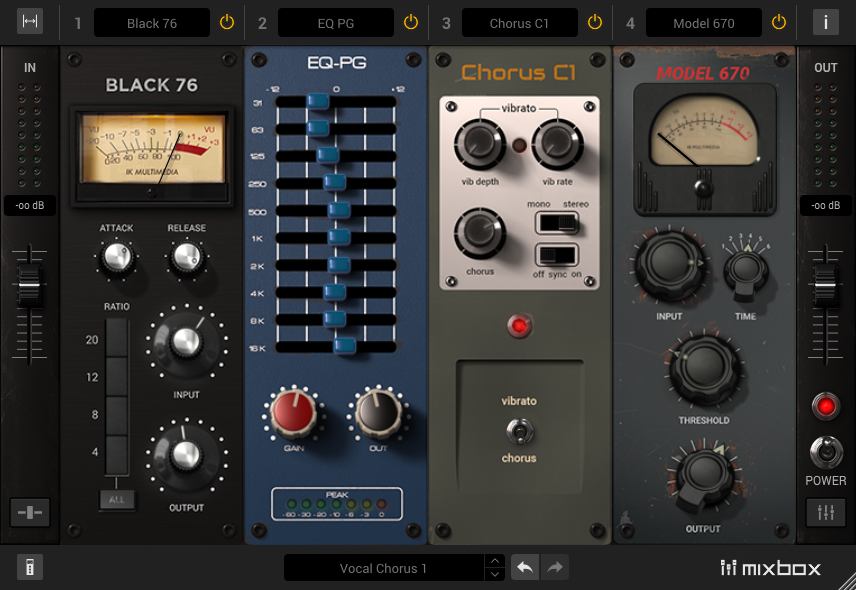The width and height of the screenshot is (856, 590).
Task: Click the 500 Hz EQ band slider
Action: pos(338,210)
